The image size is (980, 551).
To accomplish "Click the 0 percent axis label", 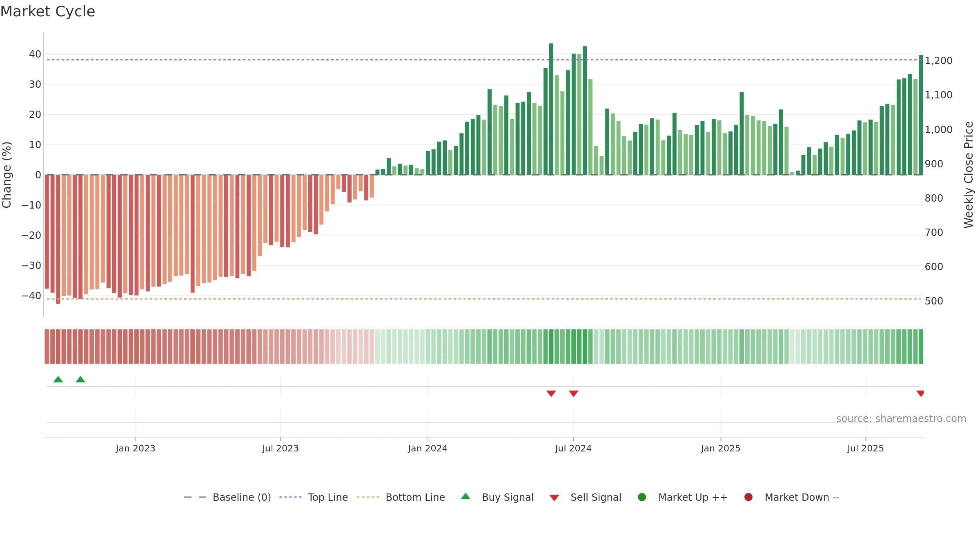I will [x=38, y=175].
